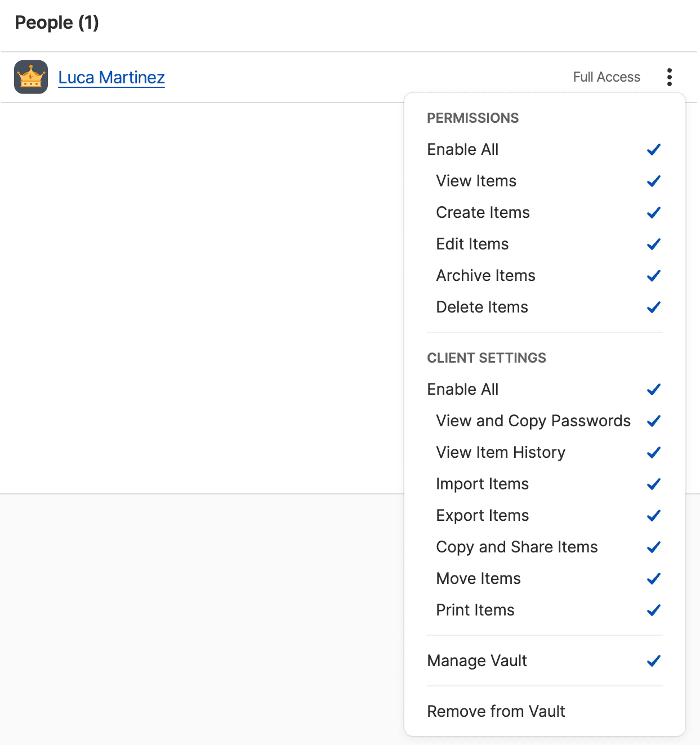Toggle the View Items permission
The image size is (700, 745).
pos(545,181)
